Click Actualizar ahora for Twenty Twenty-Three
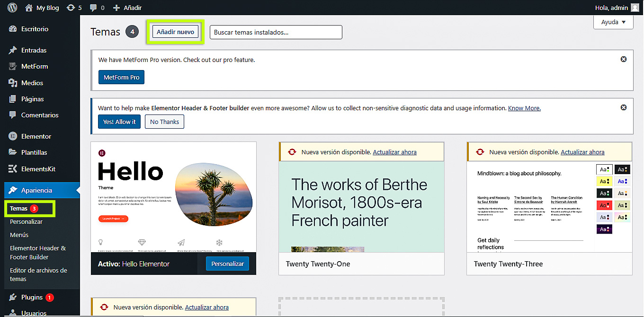Image resolution: width=644 pixels, height=317 pixels. pos(582,152)
